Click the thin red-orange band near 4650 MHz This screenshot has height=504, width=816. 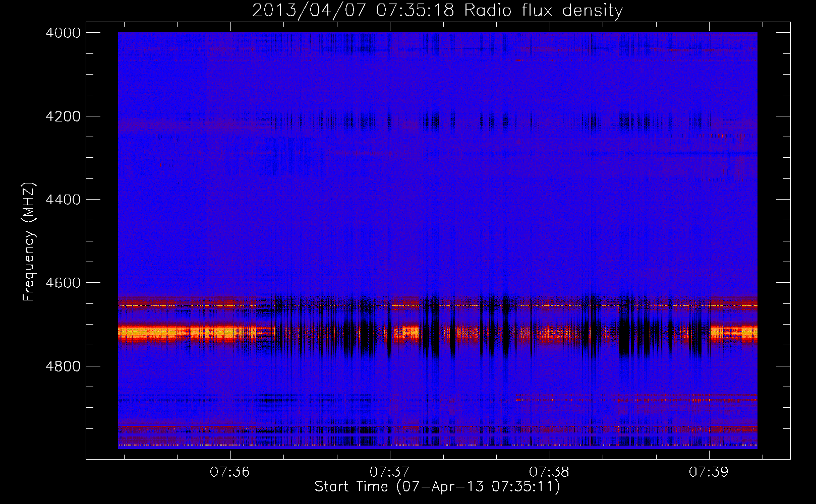[x=437, y=305]
